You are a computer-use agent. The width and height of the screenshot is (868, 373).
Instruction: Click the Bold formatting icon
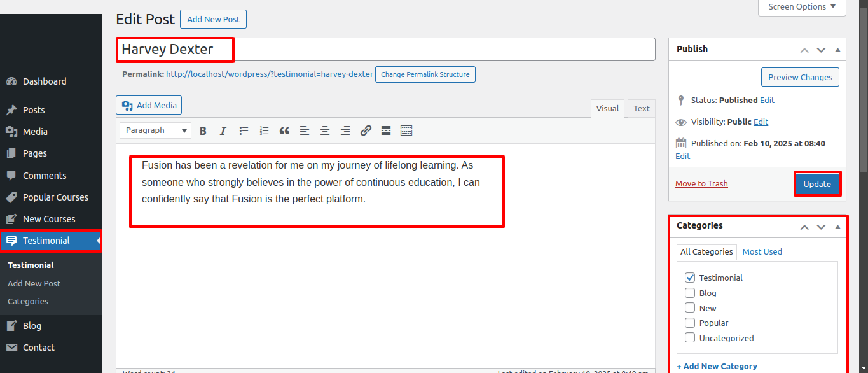pos(203,130)
